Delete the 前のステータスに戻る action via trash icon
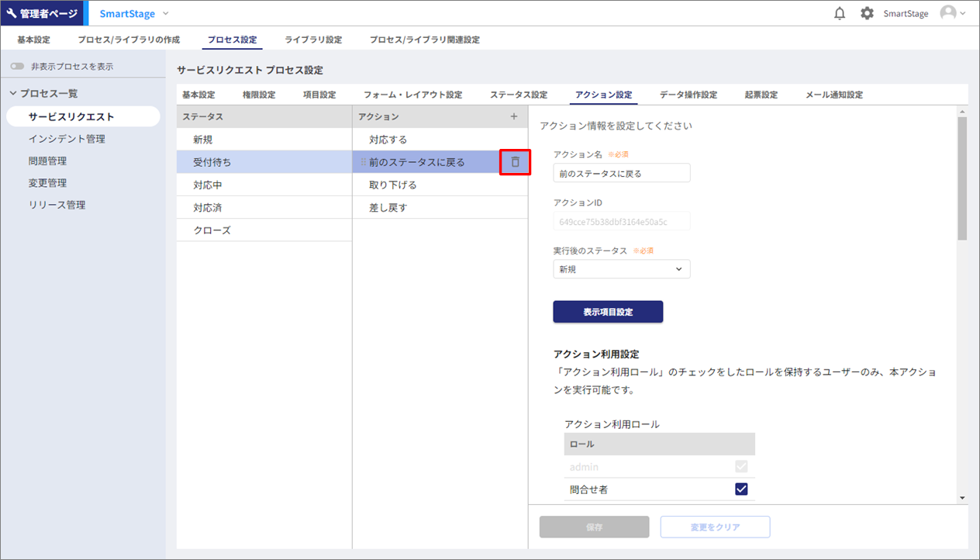This screenshot has height=560, width=980. (515, 162)
